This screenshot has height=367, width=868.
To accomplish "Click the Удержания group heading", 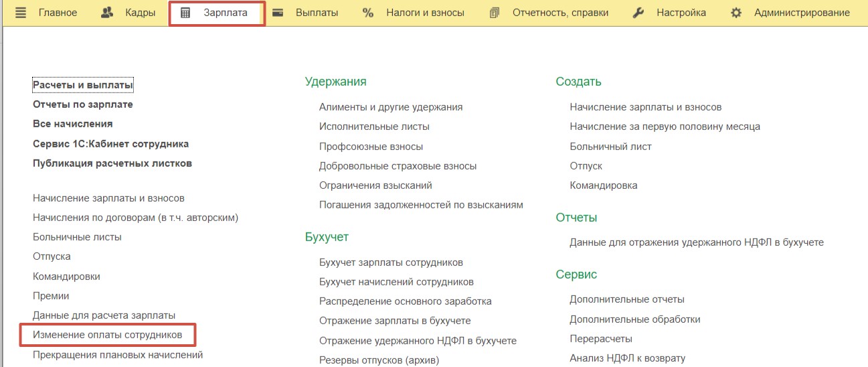I will click(x=335, y=82).
